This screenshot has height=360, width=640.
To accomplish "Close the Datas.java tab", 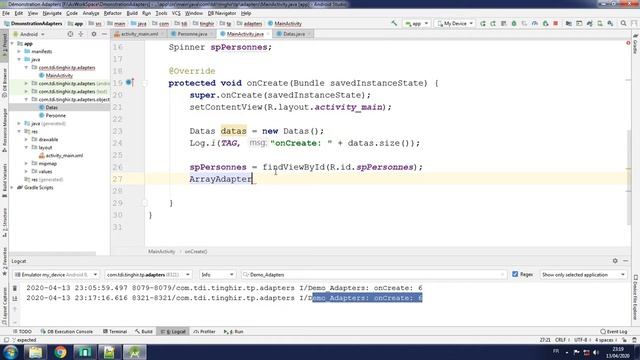I will coord(309,34).
